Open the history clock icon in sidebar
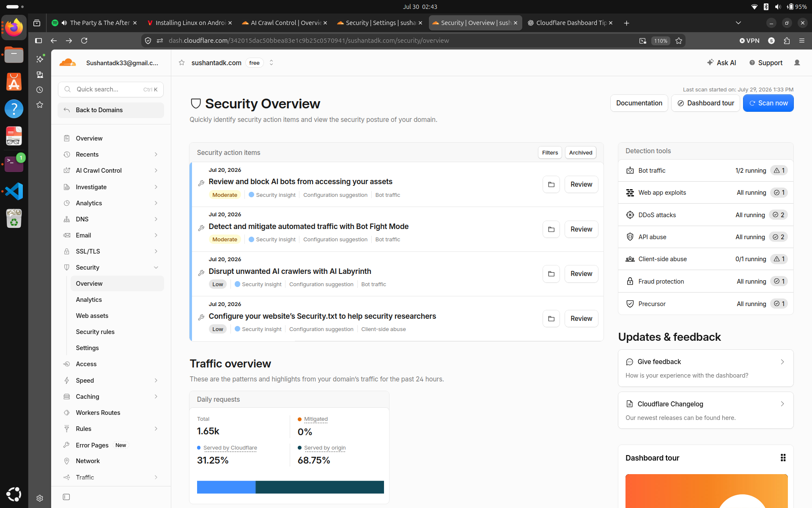The width and height of the screenshot is (812, 508). [x=40, y=90]
